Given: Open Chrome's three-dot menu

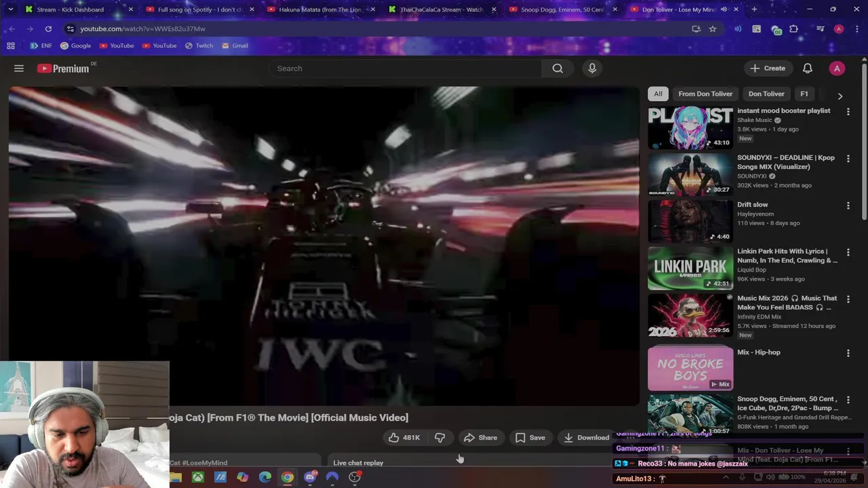Looking at the screenshot, I should (856, 28).
